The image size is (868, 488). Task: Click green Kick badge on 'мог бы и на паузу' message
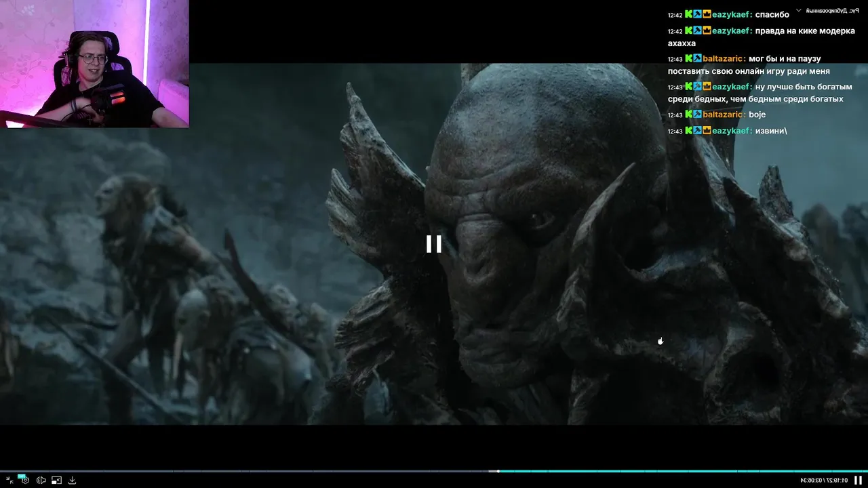tap(688, 59)
